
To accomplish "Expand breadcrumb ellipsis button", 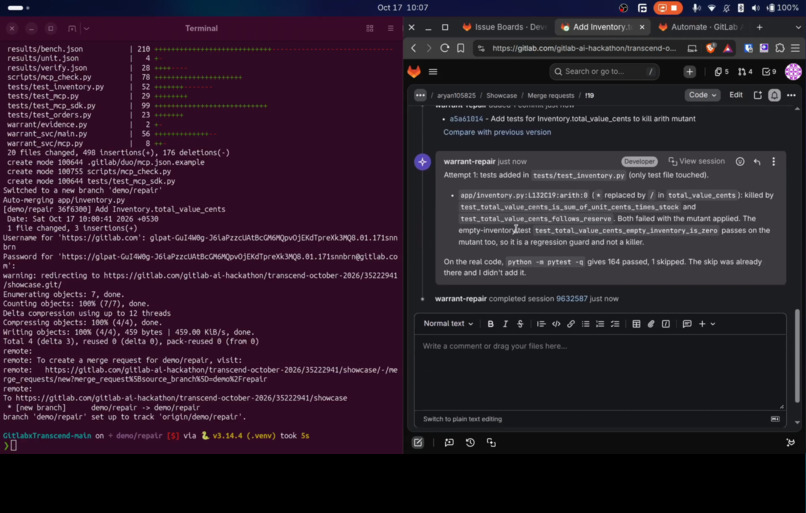I will coord(420,95).
